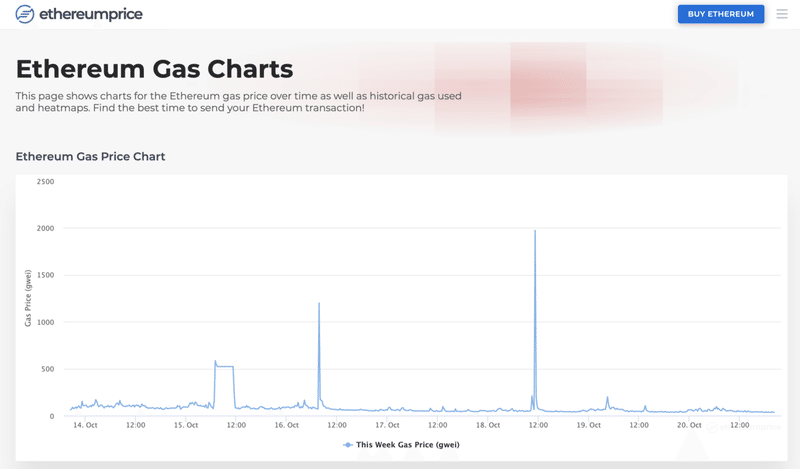Viewport: 800px width, 469px height.
Task: Click the "20. Oct" x-axis label
Action: tap(689, 425)
